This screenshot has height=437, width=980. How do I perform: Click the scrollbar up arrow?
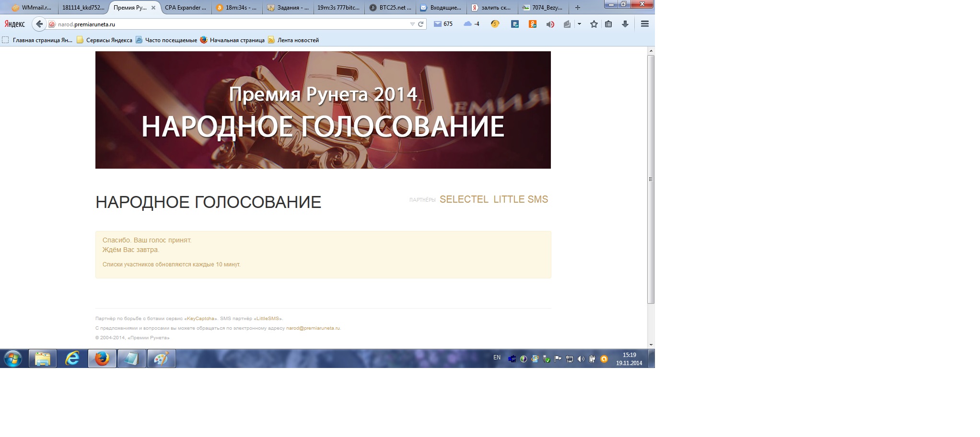651,51
